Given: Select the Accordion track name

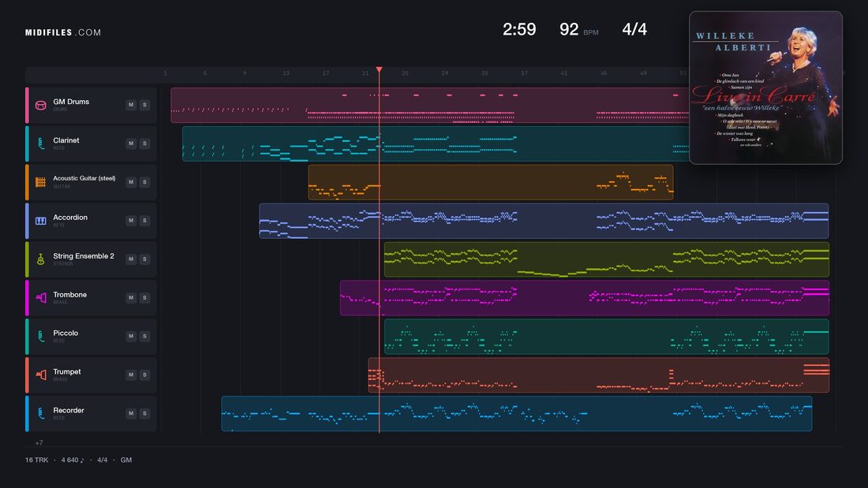Looking at the screenshot, I should tap(70, 218).
